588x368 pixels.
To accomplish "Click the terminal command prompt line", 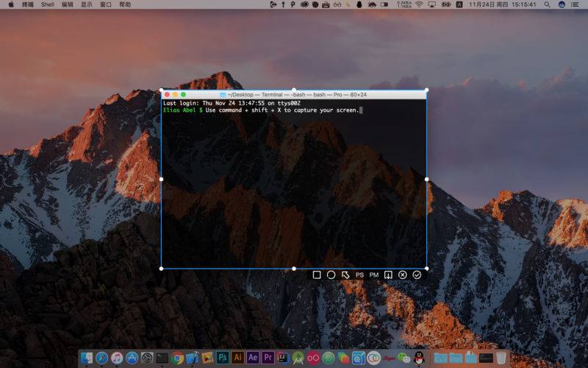I will click(x=263, y=110).
